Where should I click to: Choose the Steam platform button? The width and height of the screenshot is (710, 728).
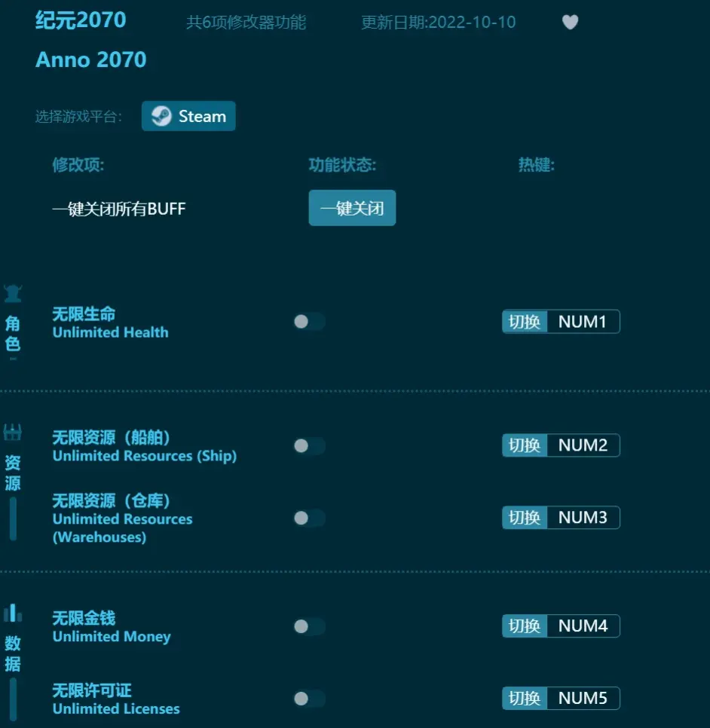point(188,116)
